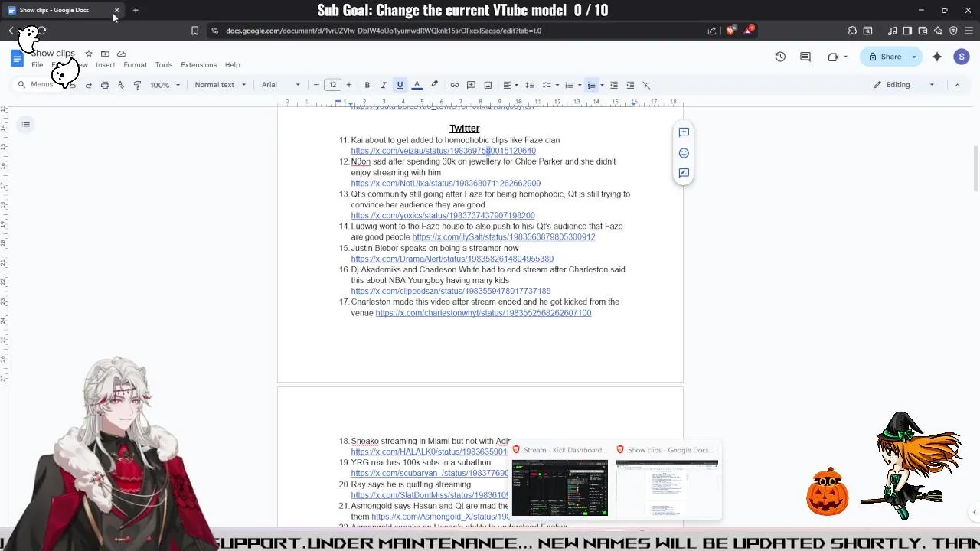980x551 pixels.
Task: Bookmark this page in address bar
Action: coord(194,31)
